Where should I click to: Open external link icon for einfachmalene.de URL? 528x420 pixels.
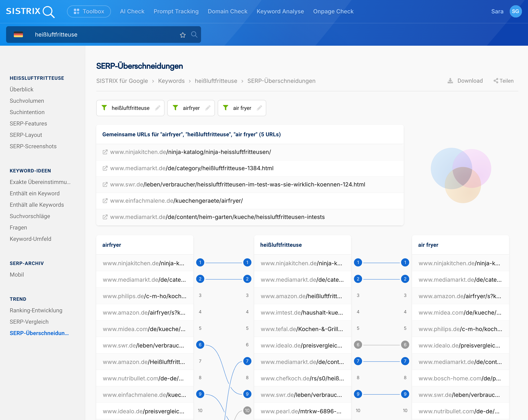click(105, 201)
